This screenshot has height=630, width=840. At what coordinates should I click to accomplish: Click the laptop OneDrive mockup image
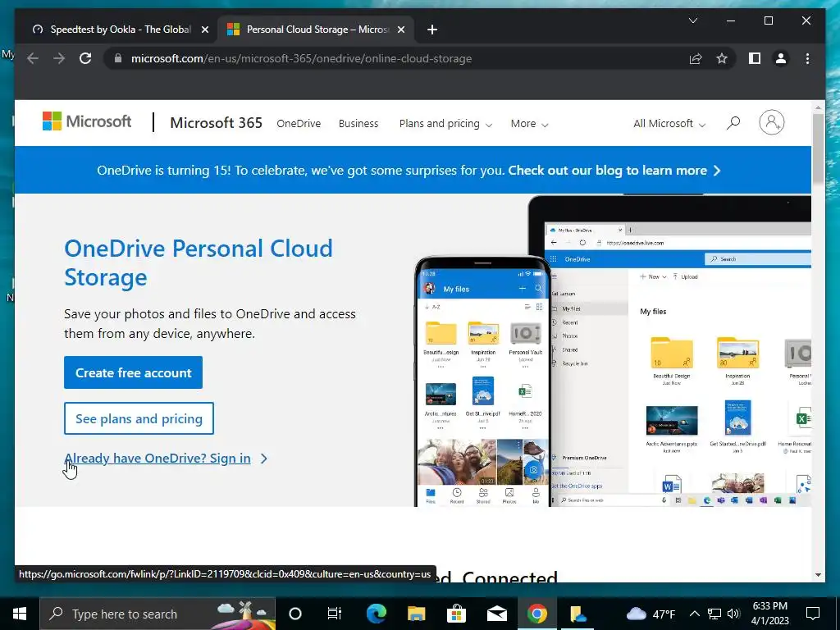[x=680, y=351]
